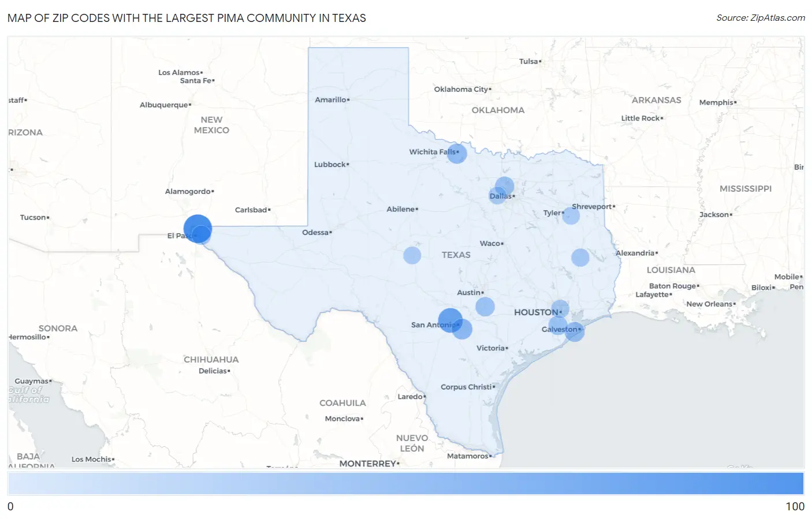Click the CHIHUAHUA state label
The image size is (812, 519).
[211, 360]
